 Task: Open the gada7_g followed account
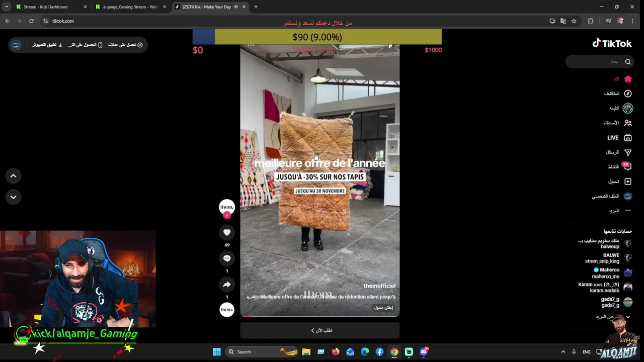(x=616, y=302)
